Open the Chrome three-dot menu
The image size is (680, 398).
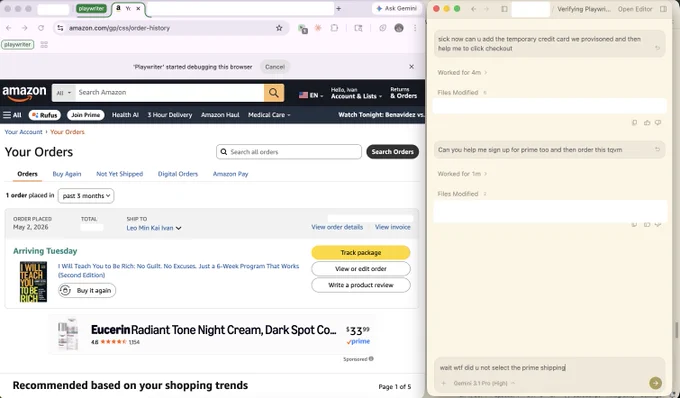click(415, 28)
